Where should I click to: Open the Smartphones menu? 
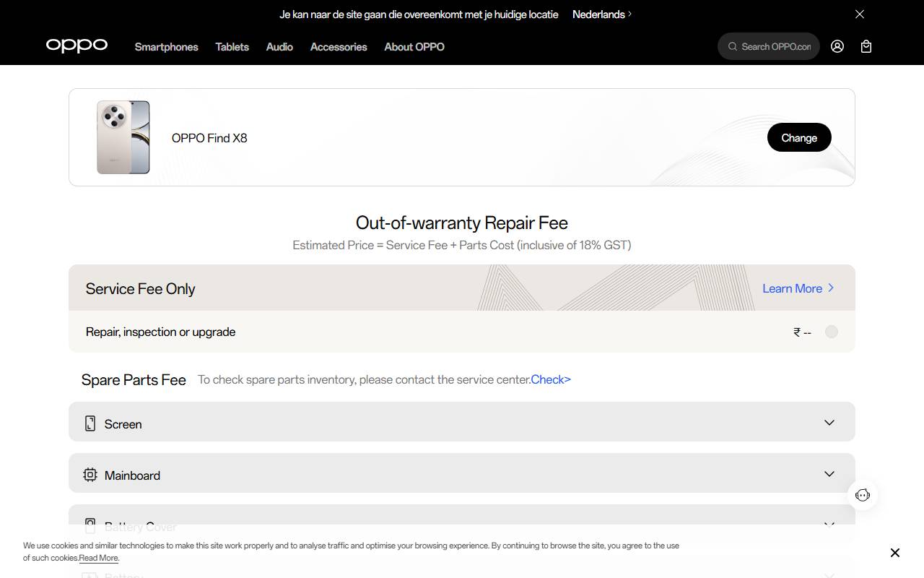(166, 46)
